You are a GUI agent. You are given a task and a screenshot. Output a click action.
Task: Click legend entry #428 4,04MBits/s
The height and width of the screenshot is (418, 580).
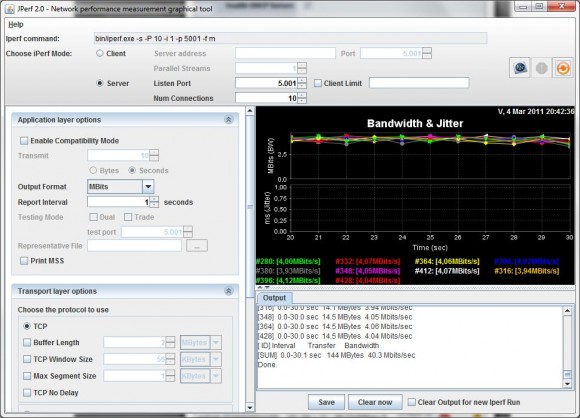[368, 280]
